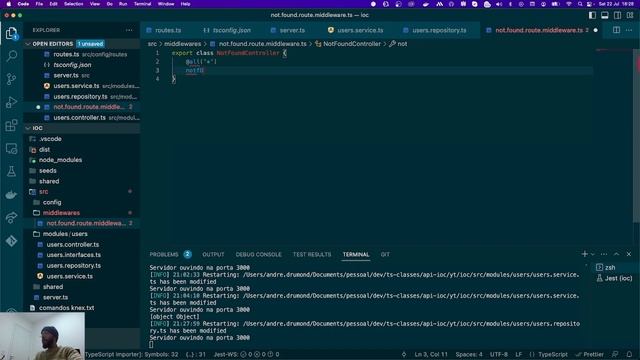This screenshot has width=640, height=360.
Task: Open macOS Wi-Fi menu icon
Action: (569, 4)
